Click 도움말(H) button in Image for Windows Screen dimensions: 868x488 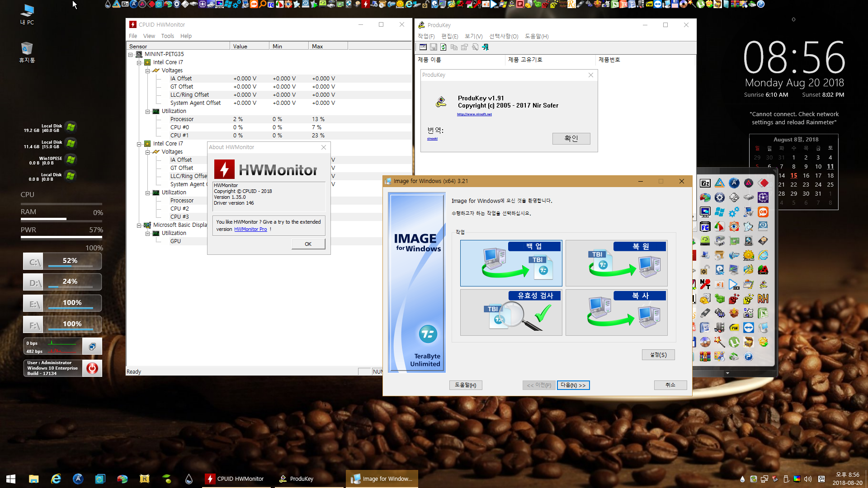coord(466,385)
